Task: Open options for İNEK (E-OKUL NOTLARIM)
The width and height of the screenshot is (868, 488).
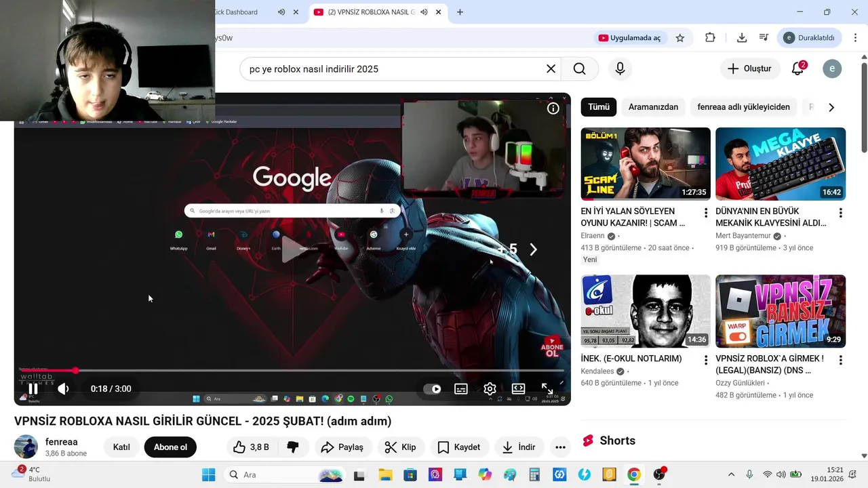Action: coord(706,360)
